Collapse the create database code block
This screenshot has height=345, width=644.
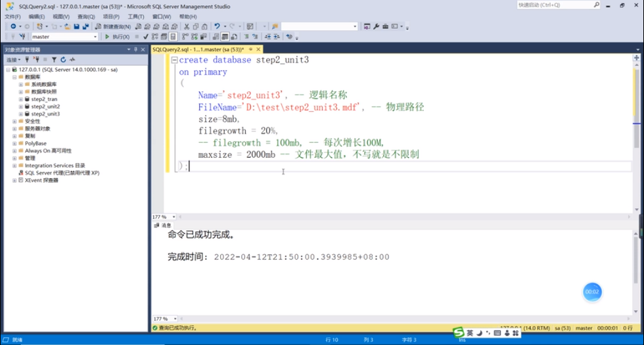click(175, 60)
